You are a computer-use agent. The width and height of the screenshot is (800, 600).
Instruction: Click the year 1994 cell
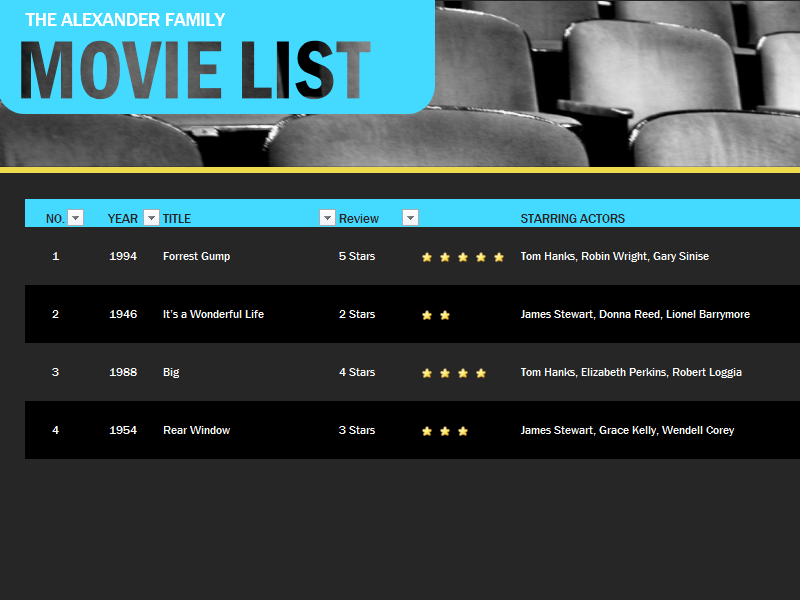tap(123, 256)
